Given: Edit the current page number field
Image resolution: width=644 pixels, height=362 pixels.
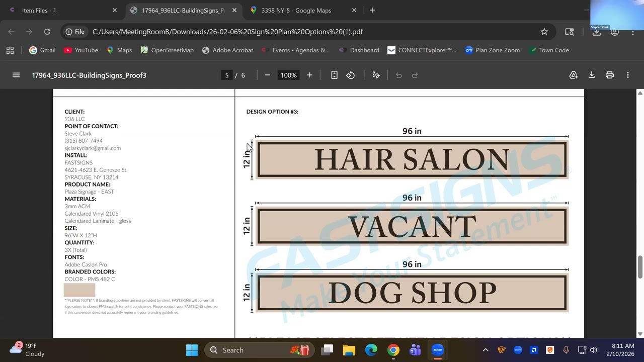Looking at the screenshot, I should click(x=227, y=75).
